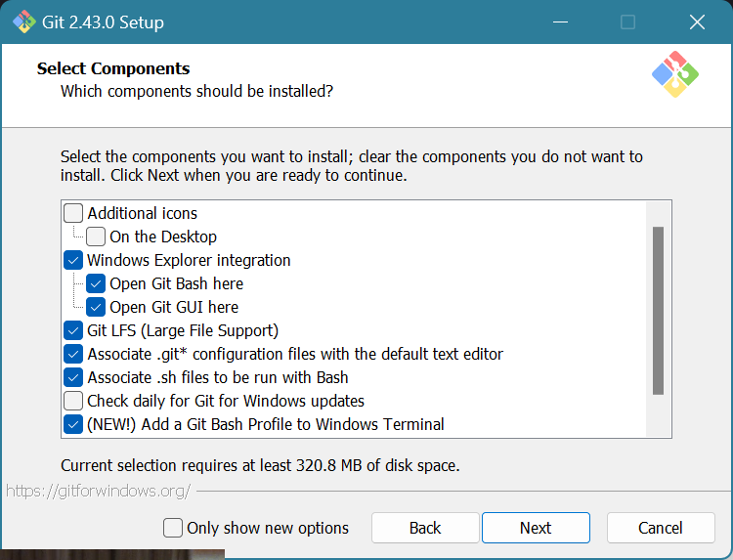Uncheck Associate .sh files with Bash
Viewport: 733px width, 560px height.
pos(73,377)
